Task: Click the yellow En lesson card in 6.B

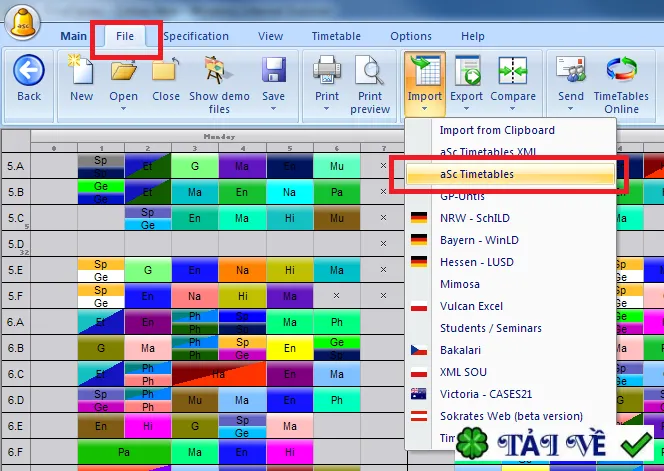Action: (290, 348)
